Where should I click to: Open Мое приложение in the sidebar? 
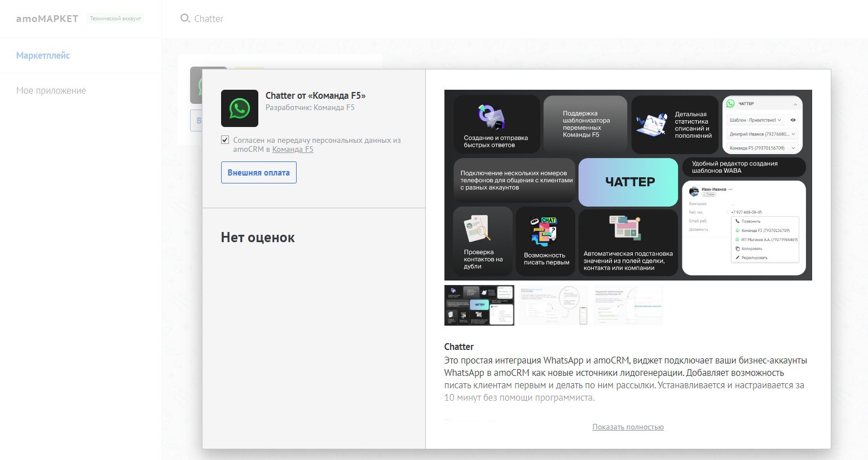point(51,90)
